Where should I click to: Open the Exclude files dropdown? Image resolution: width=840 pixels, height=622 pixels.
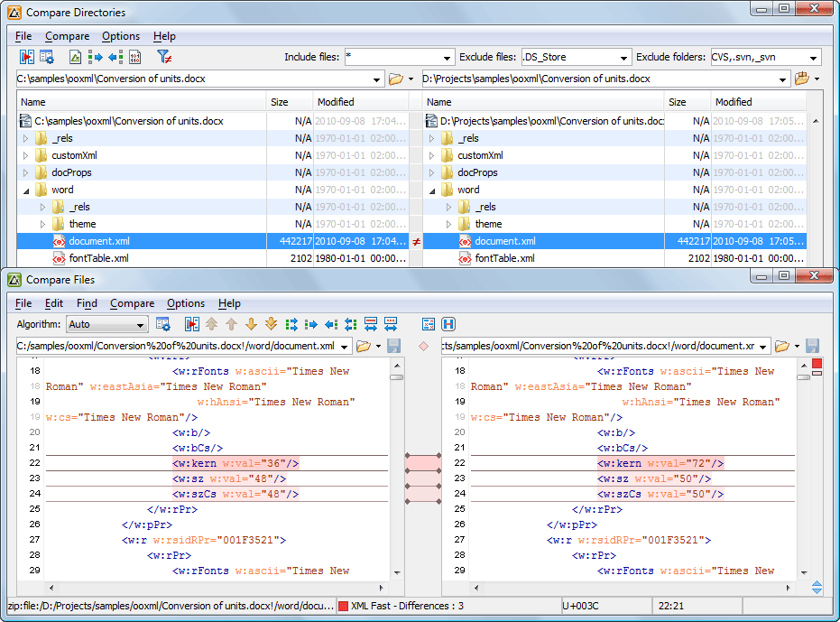624,58
